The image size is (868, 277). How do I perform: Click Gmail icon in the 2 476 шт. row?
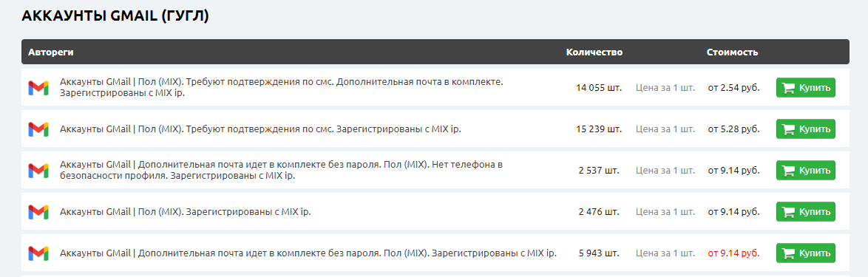[38, 212]
